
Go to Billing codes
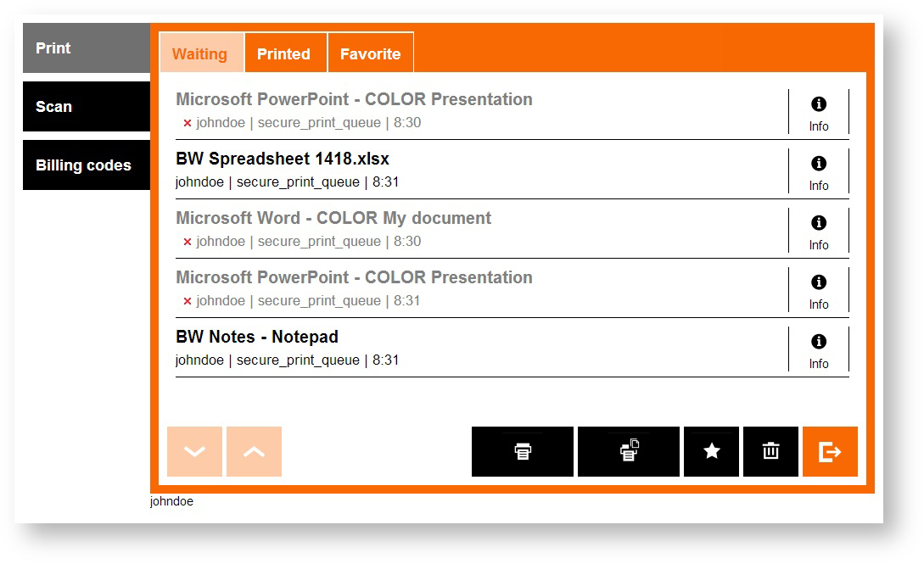click(86, 165)
